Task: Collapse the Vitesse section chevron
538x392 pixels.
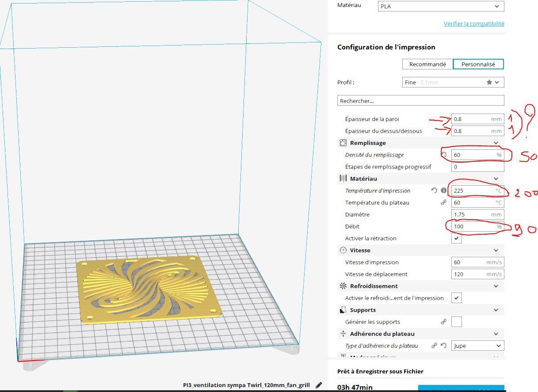Action: pos(496,250)
